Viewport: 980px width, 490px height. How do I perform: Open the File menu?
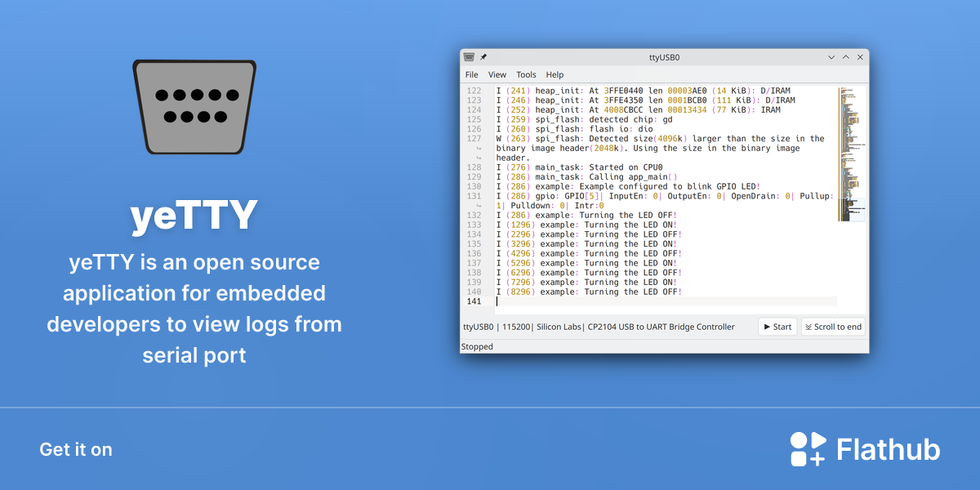(x=472, y=74)
